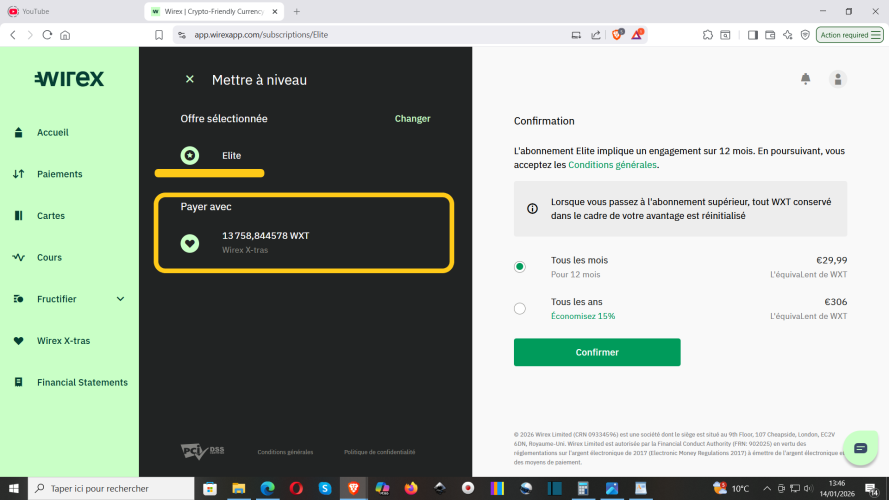
Task: Click the Brave Shields lion icon
Action: 617,35
